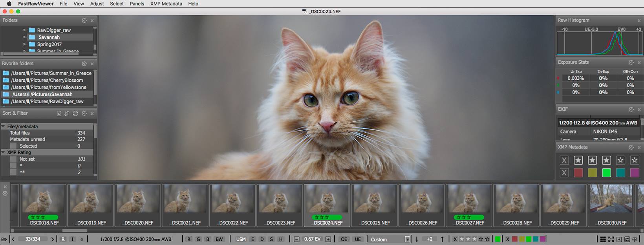Set four-star rating in XMP Metadata panel

point(620,160)
